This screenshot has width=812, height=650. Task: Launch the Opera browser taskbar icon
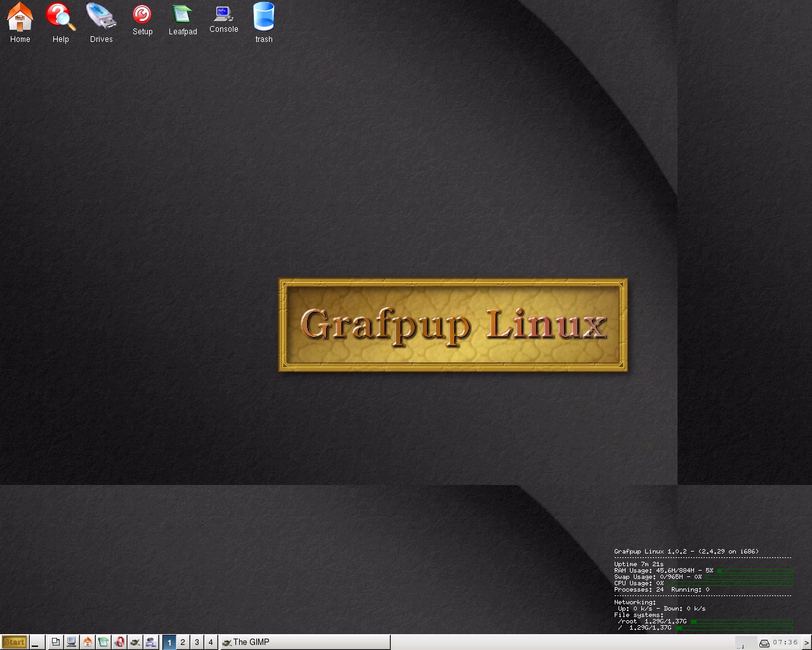point(119,642)
